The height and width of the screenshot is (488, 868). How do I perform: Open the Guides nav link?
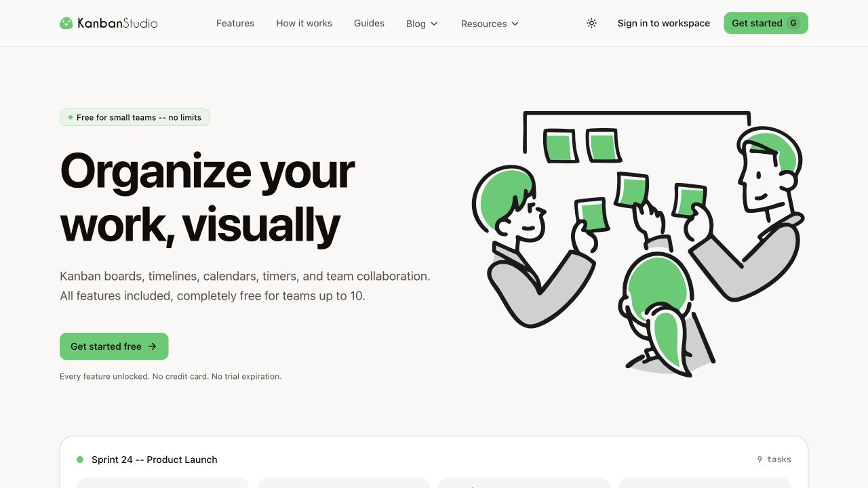[x=369, y=23]
